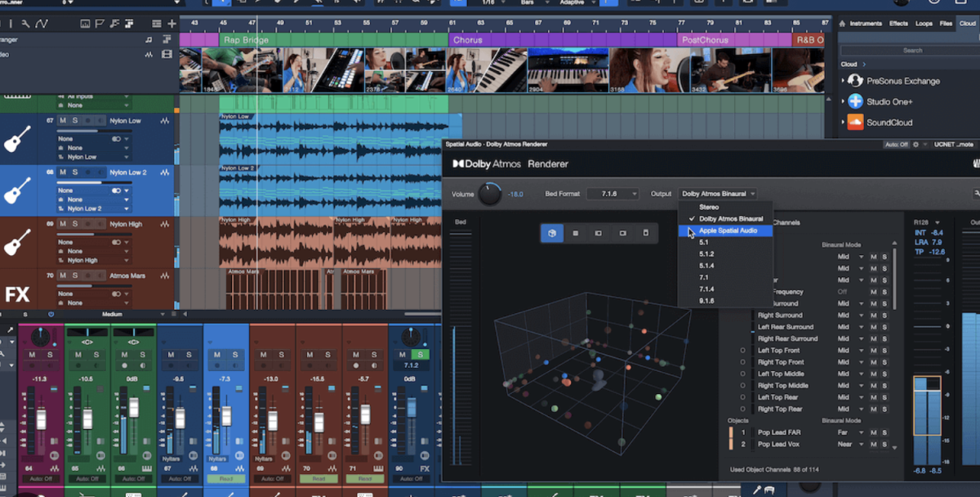Image resolution: width=980 pixels, height=497 pixels.
Task: Solo the Nylon Low 2 track
Action: 74,172
